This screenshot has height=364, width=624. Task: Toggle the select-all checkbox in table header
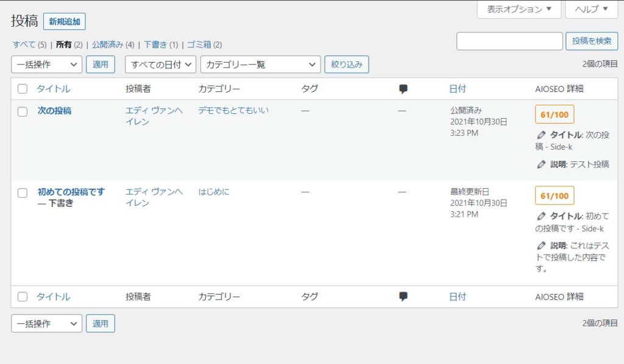point(23,89)
